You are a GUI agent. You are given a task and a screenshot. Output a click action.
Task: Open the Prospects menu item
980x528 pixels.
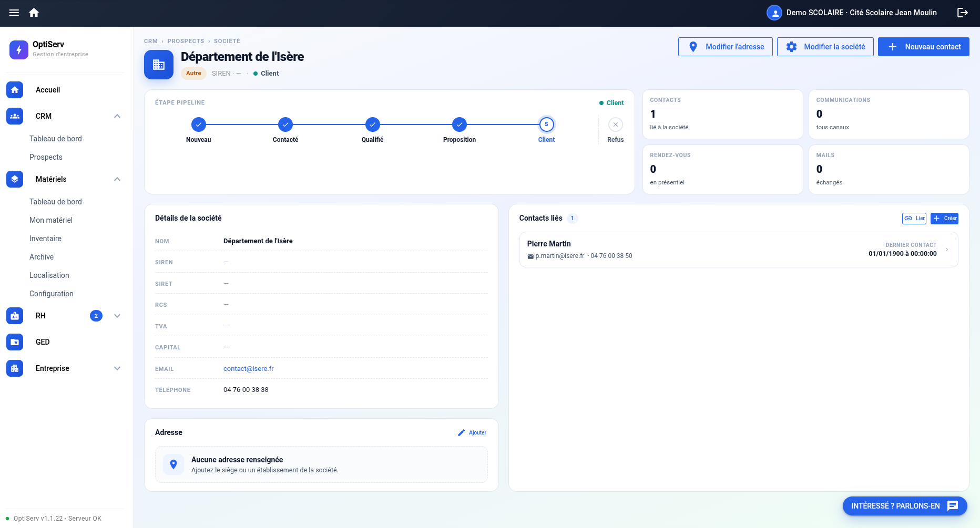tap(46, 157)
